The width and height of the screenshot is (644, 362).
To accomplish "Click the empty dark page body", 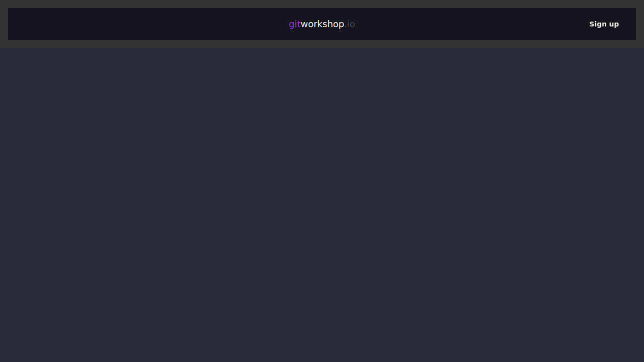I will tap(322, 201).
